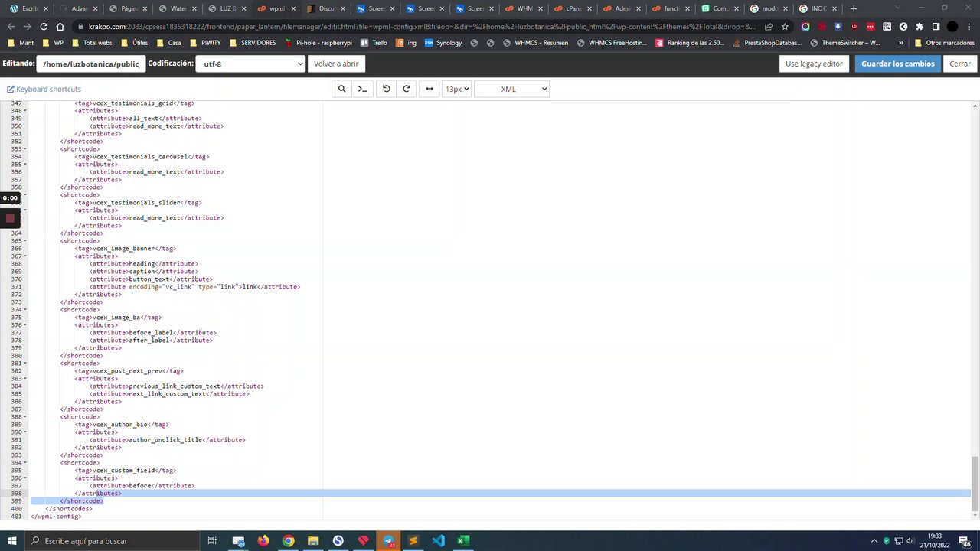Image resolution: width=980 pixels, height=551 pixels.
Task: Open the QR code extension icon
Action: point(887,26)
